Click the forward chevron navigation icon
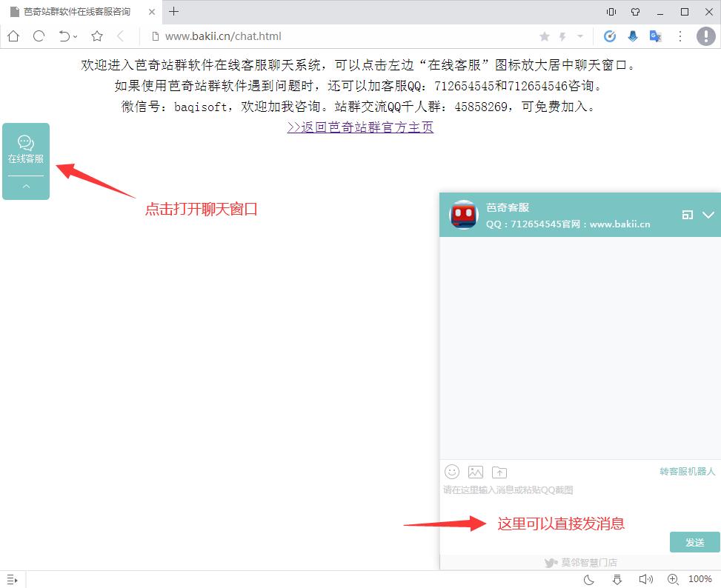Image resolution: width=721 pixels, height=588 pixels. coord(121,36)
